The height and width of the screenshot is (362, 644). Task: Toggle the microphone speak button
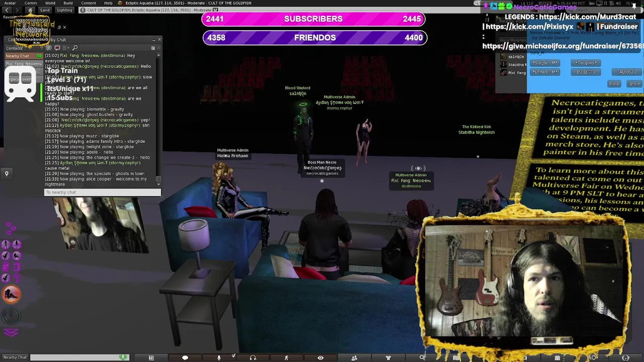[x=219, y=357]
